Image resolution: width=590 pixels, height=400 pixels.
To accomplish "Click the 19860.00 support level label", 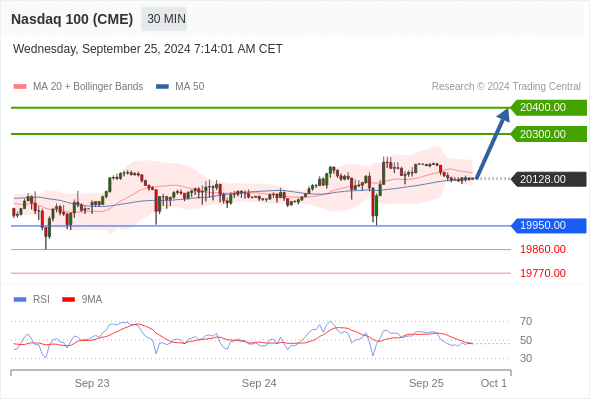I will tap(543, 249).
